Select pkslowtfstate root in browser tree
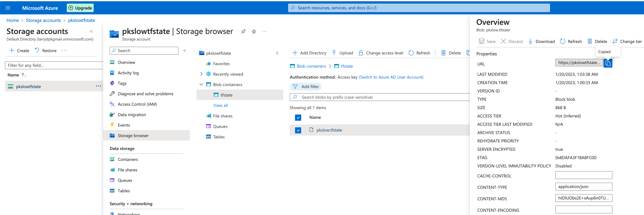This screenshot has width=644, height=215. (x=218, y=53)
